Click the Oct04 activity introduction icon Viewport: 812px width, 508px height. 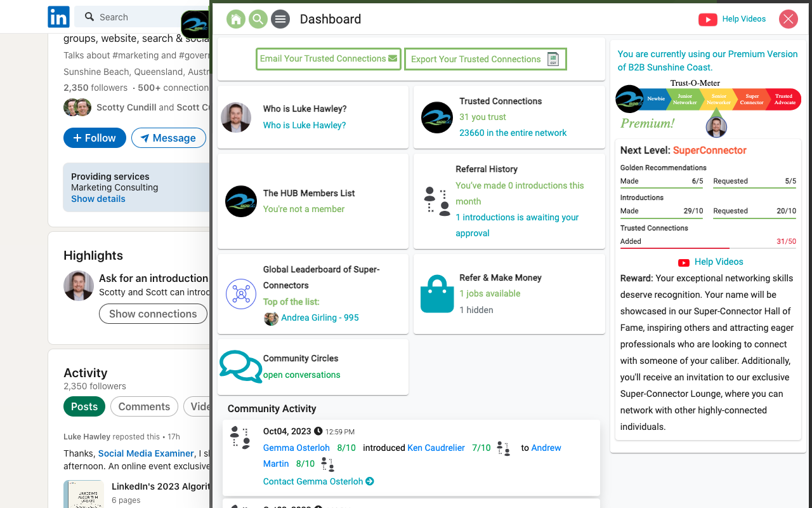pos(240,438)
